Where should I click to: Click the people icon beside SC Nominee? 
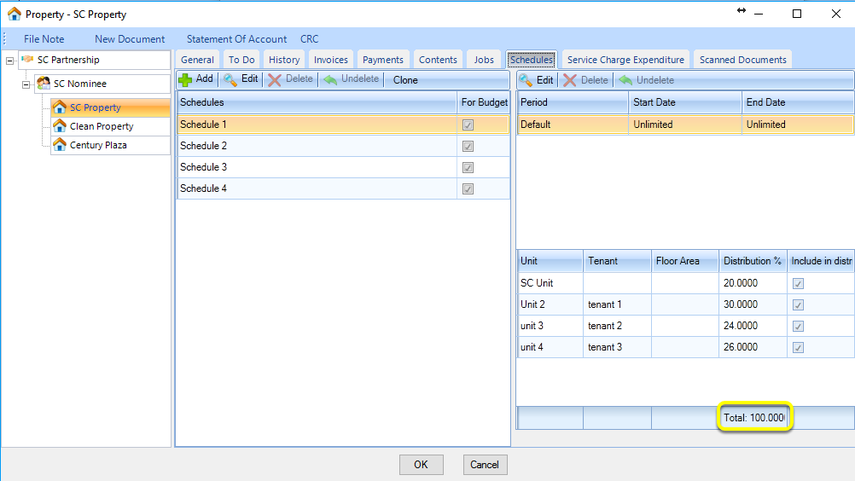(43, 83)
